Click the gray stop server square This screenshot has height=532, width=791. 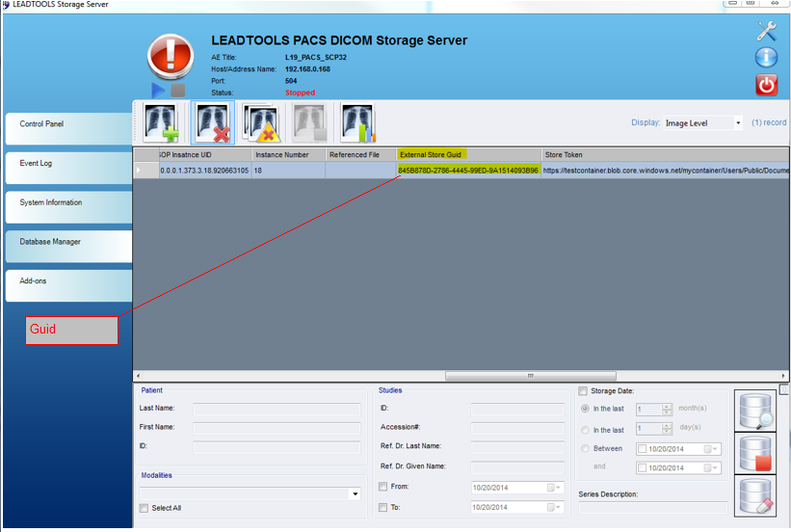click(177, 91)
